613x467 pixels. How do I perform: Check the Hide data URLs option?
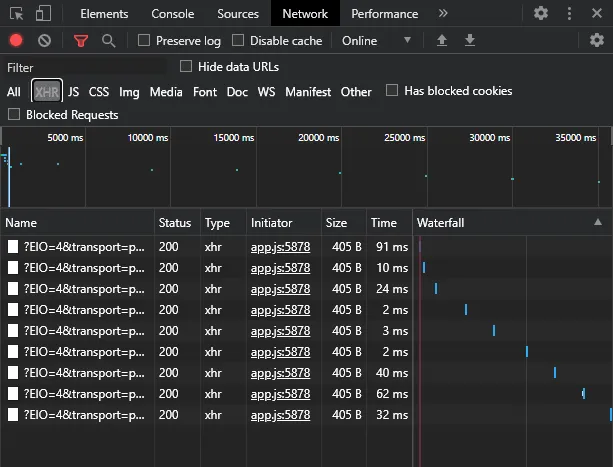pyautogui.click(x=186, y=67)
